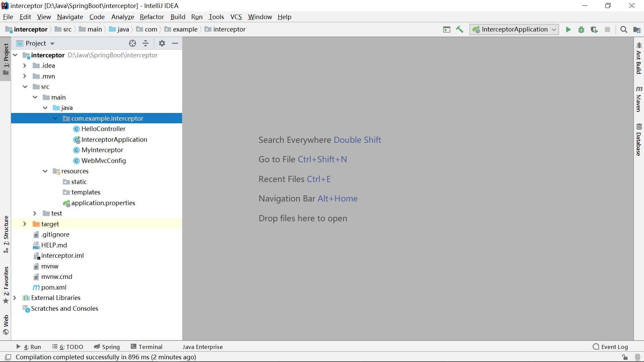Open the Terminal tool window
This screenshot has width=644, height=362.
(x=147, y=347)
